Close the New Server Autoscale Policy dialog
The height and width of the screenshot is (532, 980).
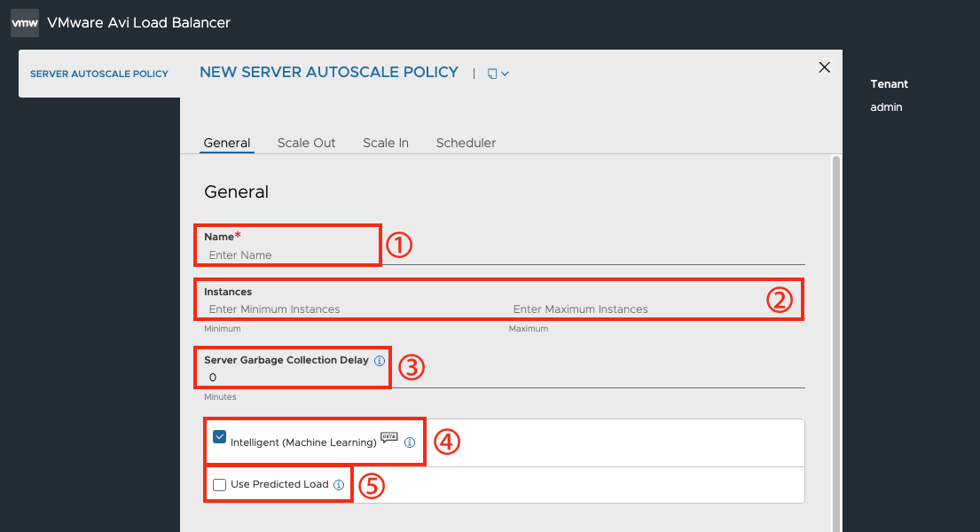825,67
